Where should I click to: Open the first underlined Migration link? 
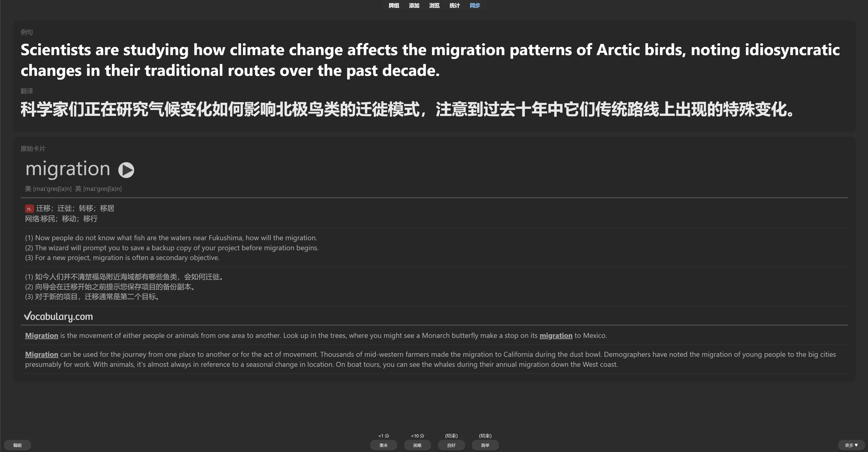41,335
